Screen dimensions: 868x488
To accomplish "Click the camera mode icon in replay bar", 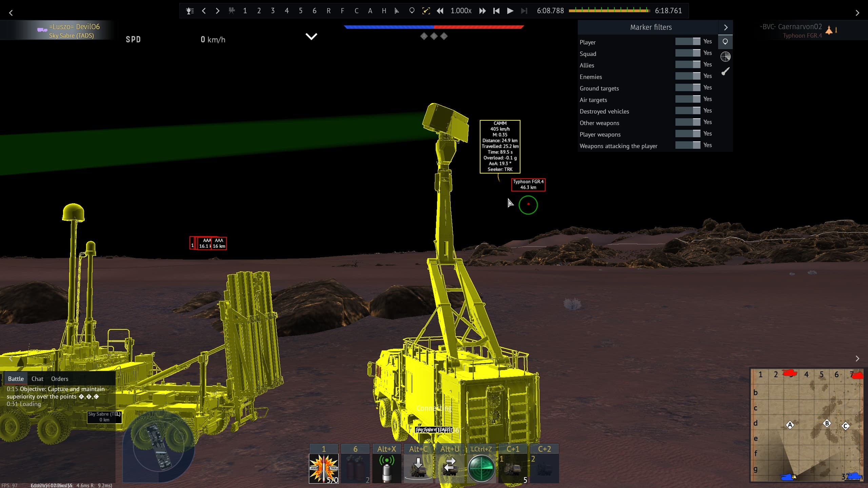I will [x=232, y=11].
